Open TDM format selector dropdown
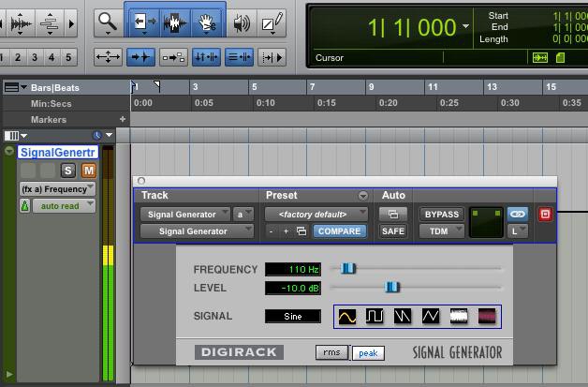The width and height of the screenshot is (588, 387). [x=442, y=231]
